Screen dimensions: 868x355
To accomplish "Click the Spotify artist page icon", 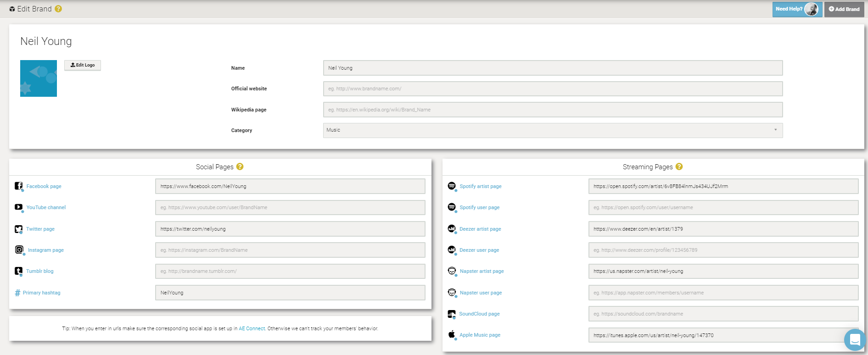I will coord(452,186).
